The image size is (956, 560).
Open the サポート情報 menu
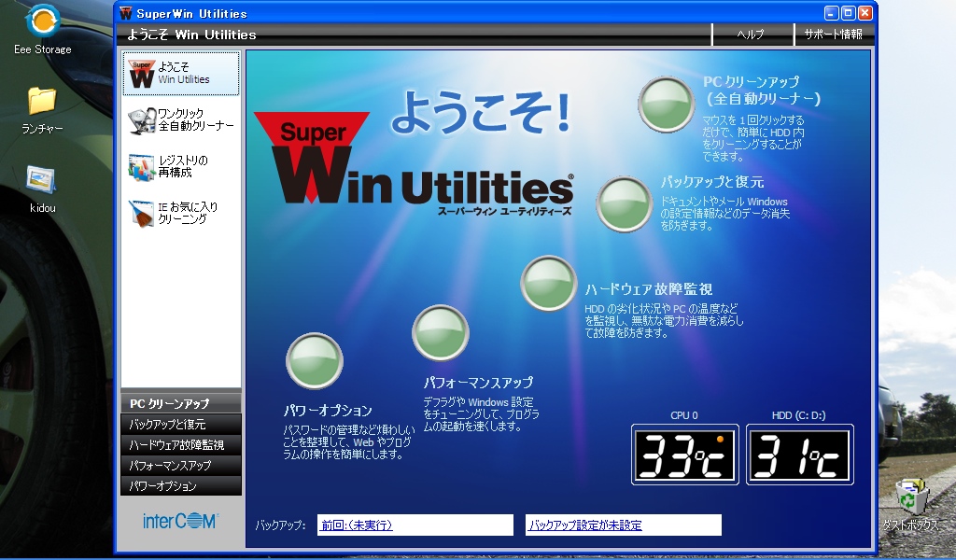(833, 35)
